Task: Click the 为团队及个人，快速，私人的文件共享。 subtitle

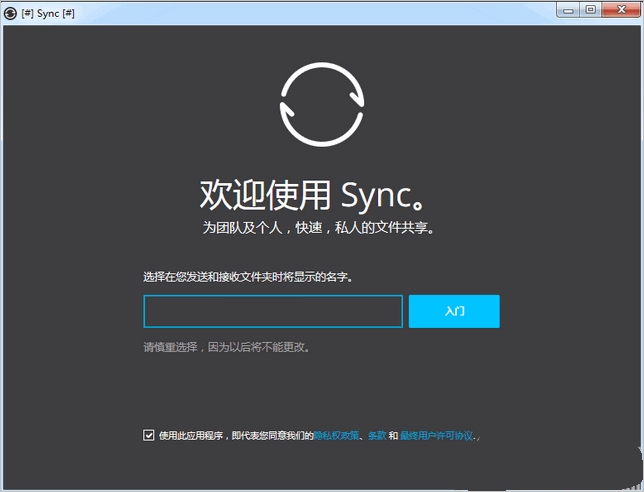Action: point(318,228)
